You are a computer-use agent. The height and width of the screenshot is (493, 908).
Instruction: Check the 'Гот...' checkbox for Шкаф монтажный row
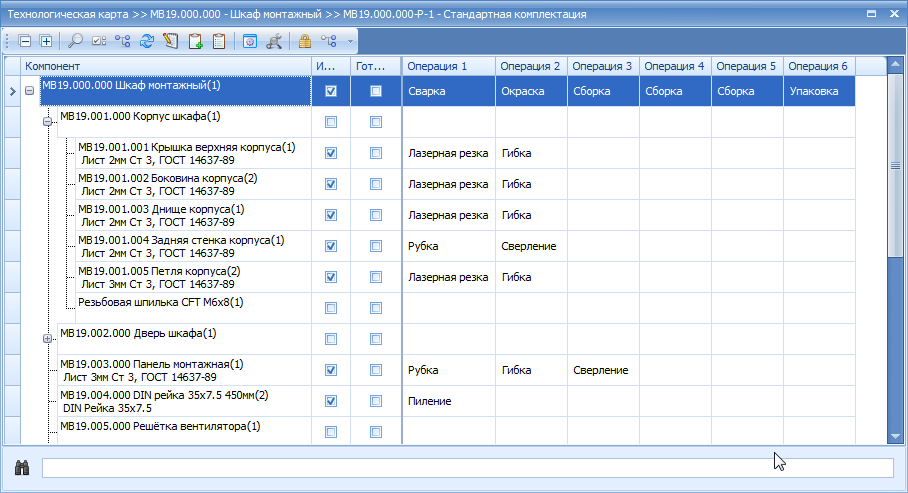click(x=376, y=91)
